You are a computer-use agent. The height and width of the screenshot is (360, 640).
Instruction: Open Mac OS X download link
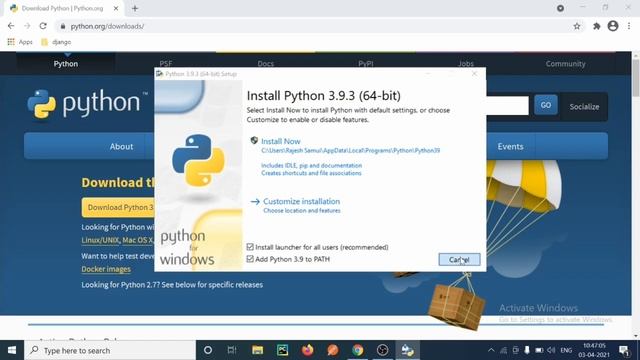pyautogui.click(x=137, y=240)
